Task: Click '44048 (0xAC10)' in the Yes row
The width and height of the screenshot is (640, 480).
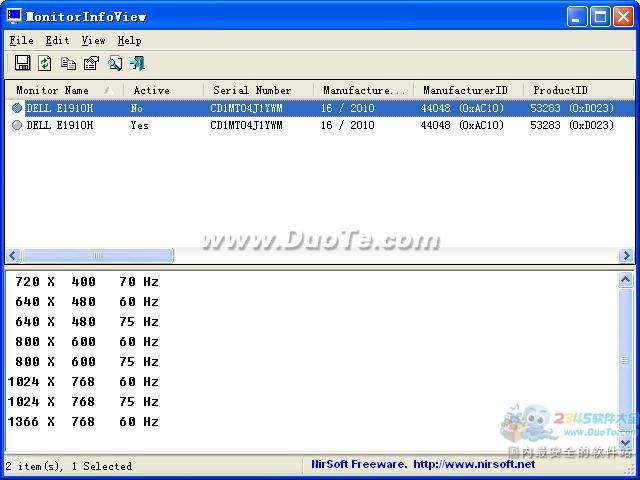Action: [x=462, y=125]
